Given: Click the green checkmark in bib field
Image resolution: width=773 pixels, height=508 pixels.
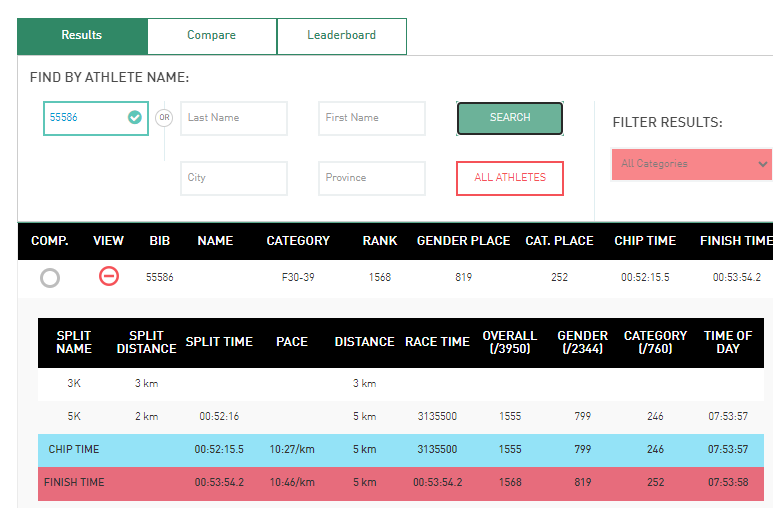Looking at the screenshot, I should (135, 117).
